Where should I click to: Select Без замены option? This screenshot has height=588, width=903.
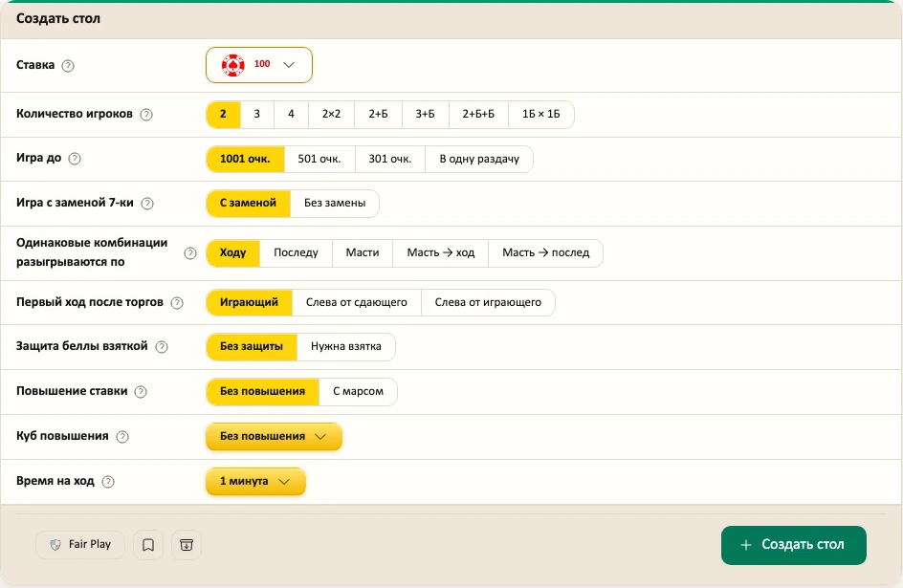pos(335,203)
